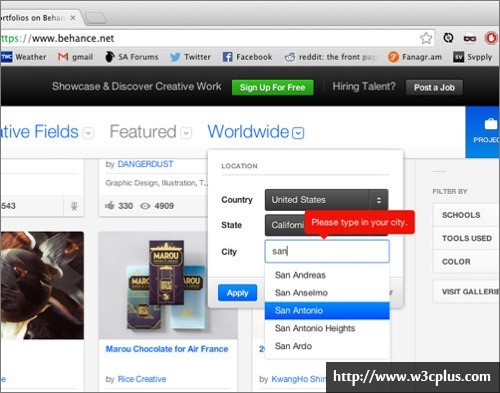Click the City text field
The height and width of the screenshot is (393, 500).
pyautogui.click(x=327, y=251)
